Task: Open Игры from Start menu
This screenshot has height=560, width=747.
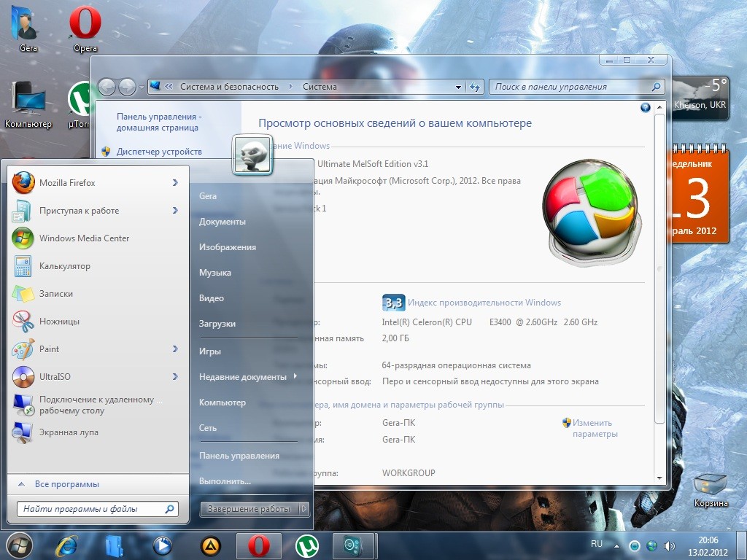Action: tap(210, 351)
